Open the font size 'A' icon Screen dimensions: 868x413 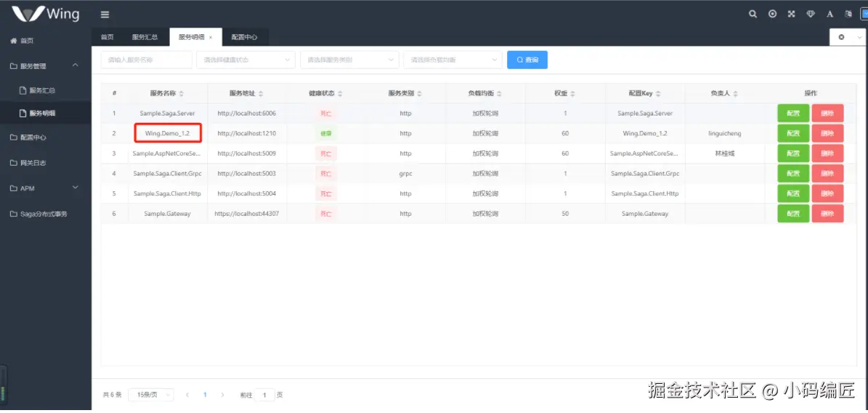coord(830,15)
